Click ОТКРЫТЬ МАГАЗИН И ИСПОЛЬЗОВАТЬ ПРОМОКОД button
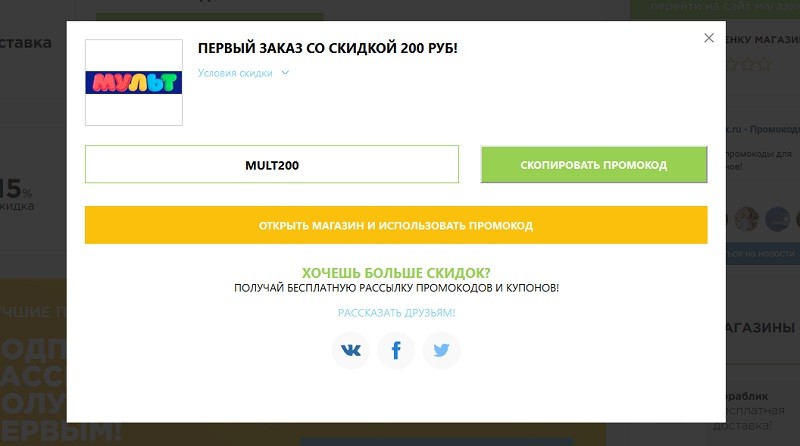 396,225
